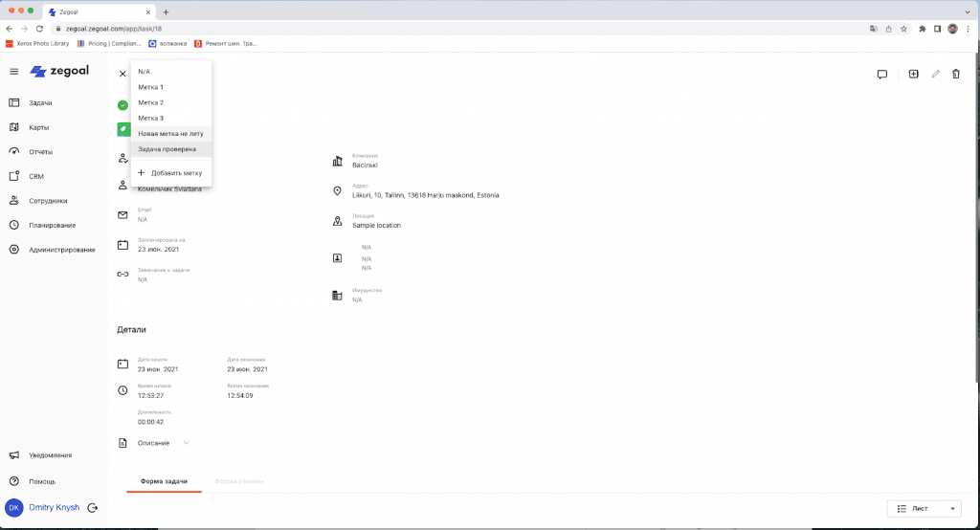The width and height of the screenshot is (980, 530).
Task: Open the comment icon in task toolbar
Action: (x=881, y=74)
